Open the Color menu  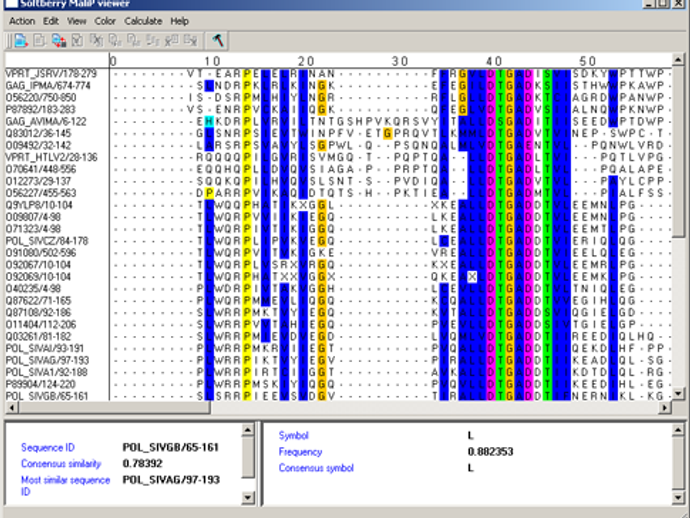pos(105,21)
